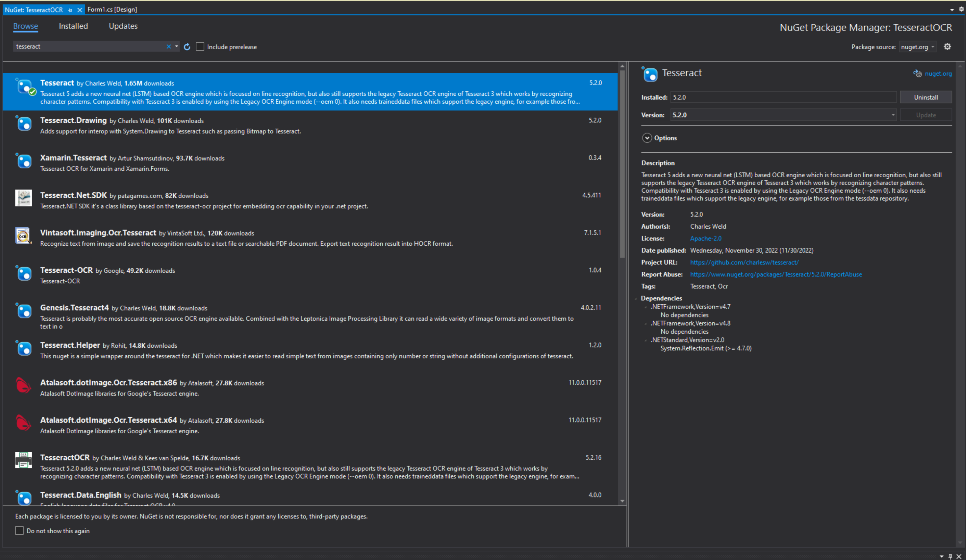Open search box history dropdown arrow
966x560 pixels.
coord(176,46)
